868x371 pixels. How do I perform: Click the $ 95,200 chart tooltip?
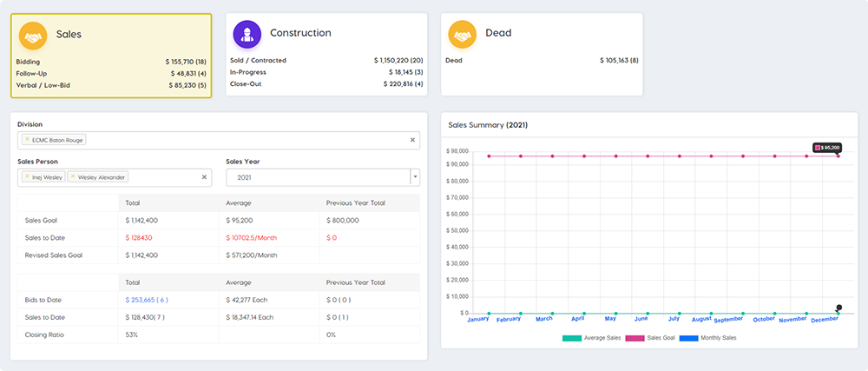pyautogui.click(x=827, y=148)
